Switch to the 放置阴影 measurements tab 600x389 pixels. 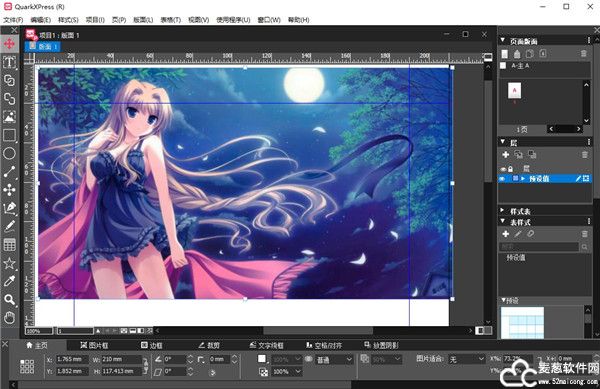[x=381, y=345]
